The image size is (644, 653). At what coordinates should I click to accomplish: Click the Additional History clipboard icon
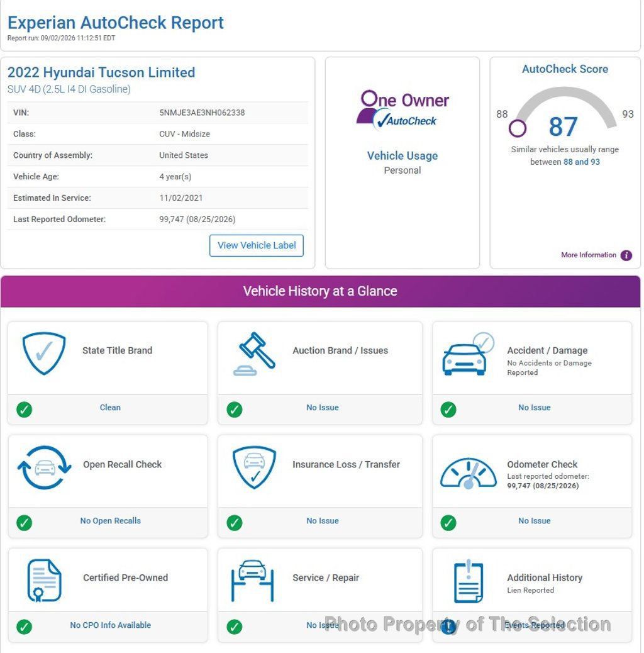point(469,581)
